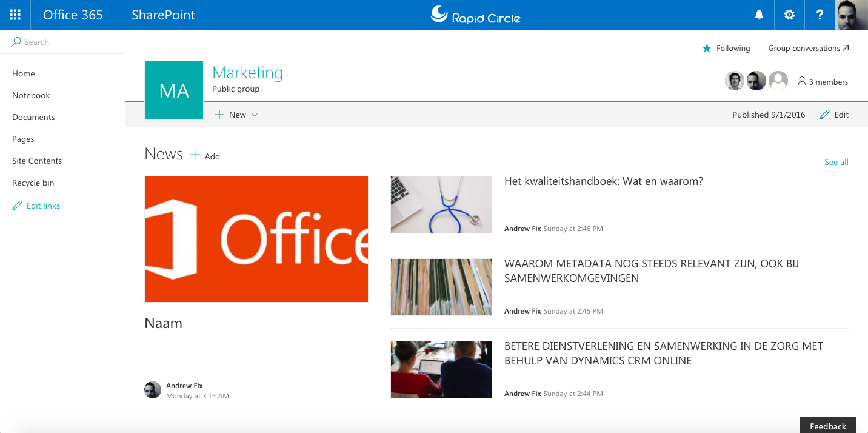Open the user profile photo menu

(x=852, y=15)
